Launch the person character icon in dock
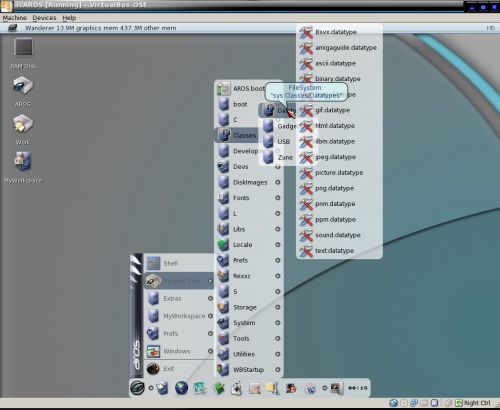This screenshot has height=410, width=500. point(291,388)
